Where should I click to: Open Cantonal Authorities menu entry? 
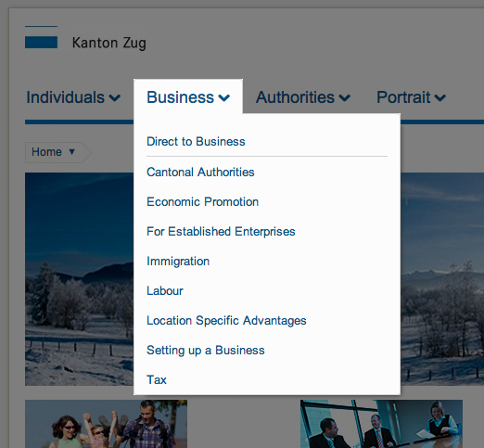[x=200, y=173]
